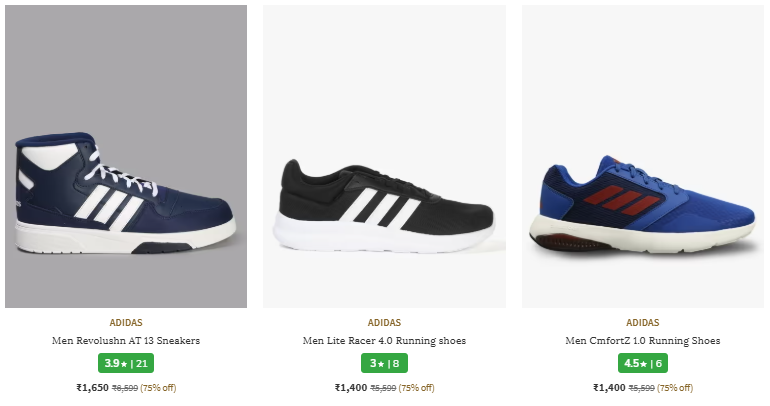Click the 75% off text for Lite Racer shoes

[x=417, y=388]
